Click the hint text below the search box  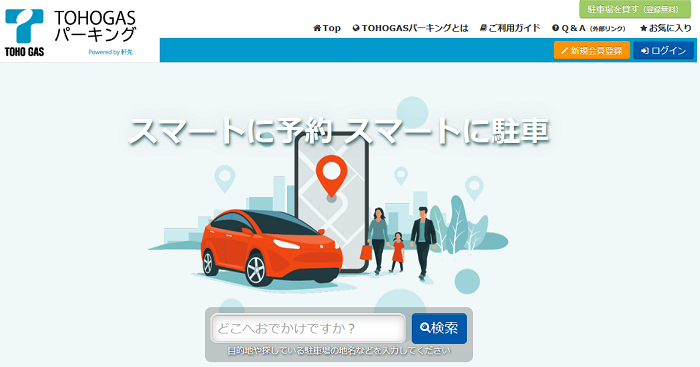click(x=339, y=351)
